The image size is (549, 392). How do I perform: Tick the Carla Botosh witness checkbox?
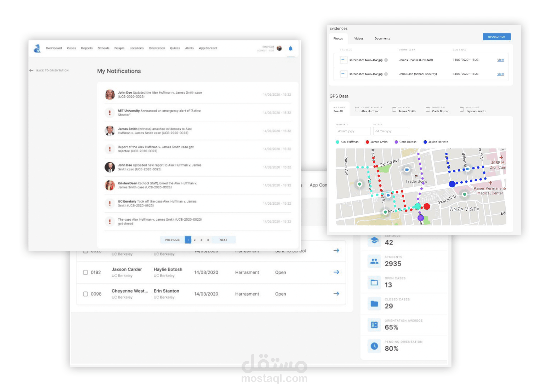(428, 109)
